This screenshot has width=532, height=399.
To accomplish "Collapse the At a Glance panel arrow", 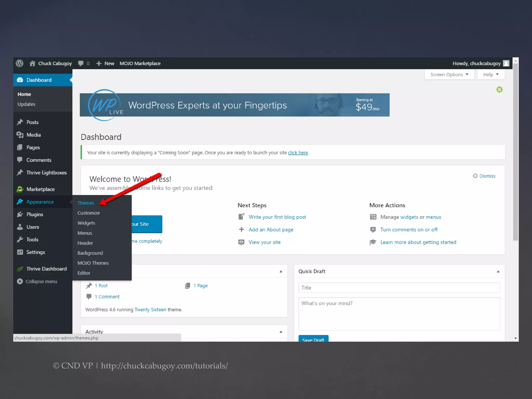I will click(281, 271).
